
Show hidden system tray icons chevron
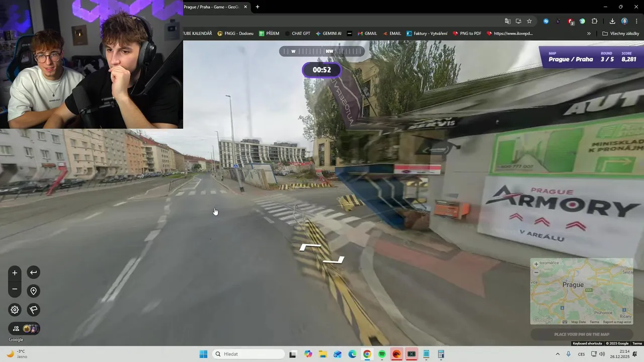point(557,354)
